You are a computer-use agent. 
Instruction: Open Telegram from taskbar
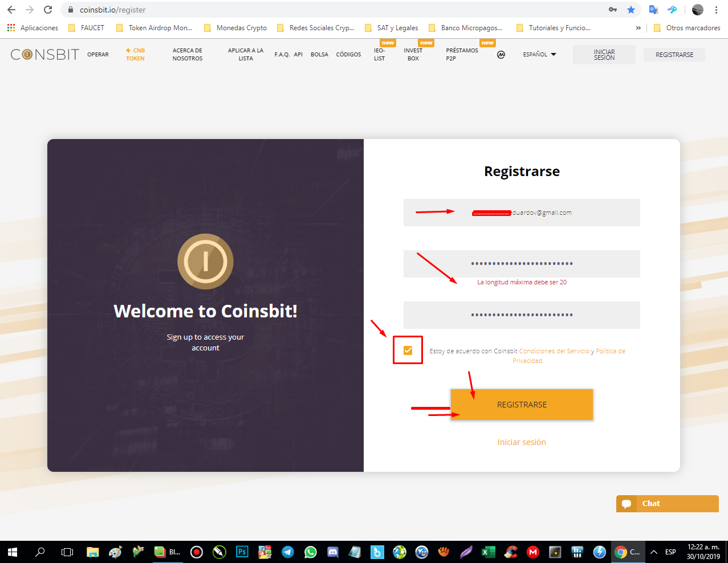click(x=288, y=552)
